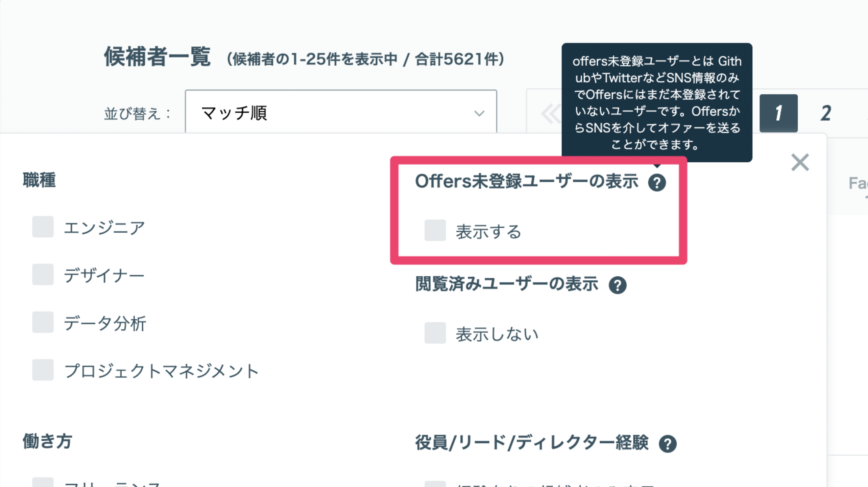The height and width of the screenshot is (487, 868).
Task: Click the double-left first page arrow
Action: point(550,114)
